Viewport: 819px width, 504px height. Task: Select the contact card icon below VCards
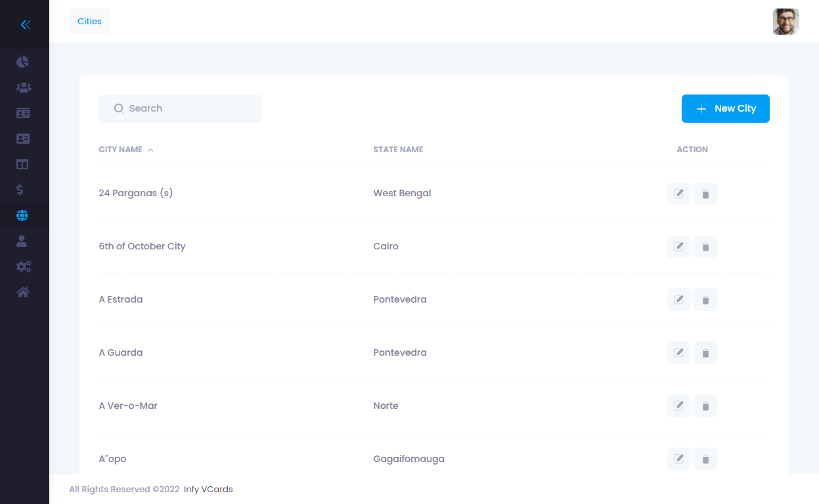tap(23, 138)
